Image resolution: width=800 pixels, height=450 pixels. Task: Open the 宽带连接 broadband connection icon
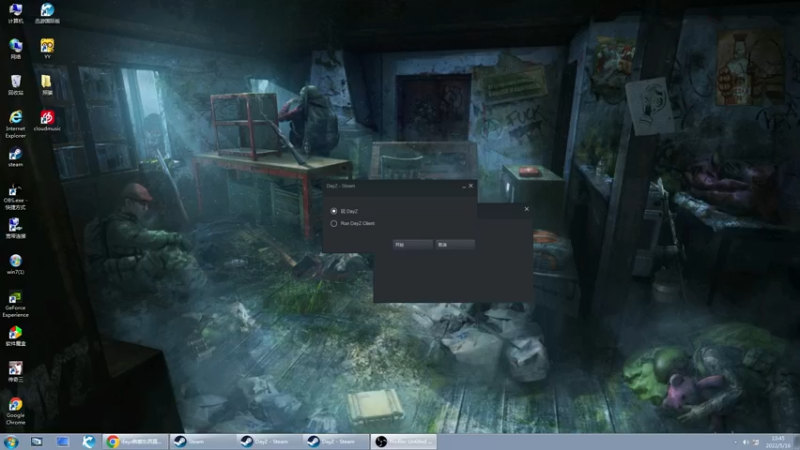point(16,228)
